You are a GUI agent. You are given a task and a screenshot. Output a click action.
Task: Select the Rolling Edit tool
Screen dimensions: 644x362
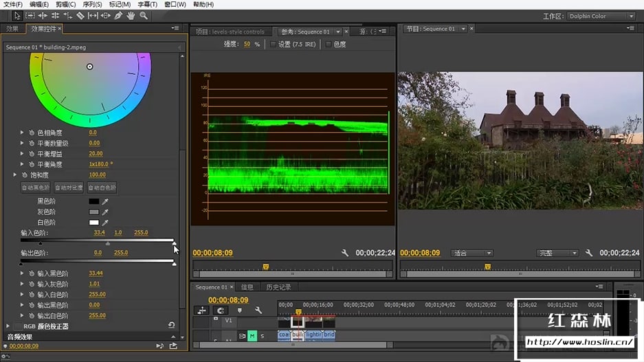55,16
